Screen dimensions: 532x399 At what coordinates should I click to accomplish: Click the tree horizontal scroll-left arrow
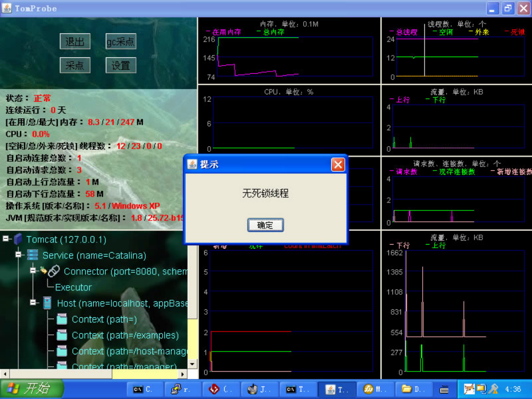[5, 374]
